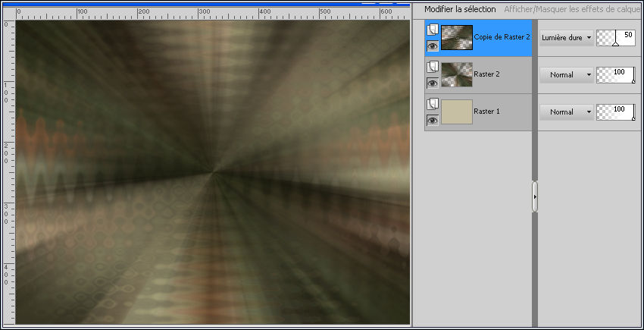Click the opacity slider showing 50

pos(616,37)
